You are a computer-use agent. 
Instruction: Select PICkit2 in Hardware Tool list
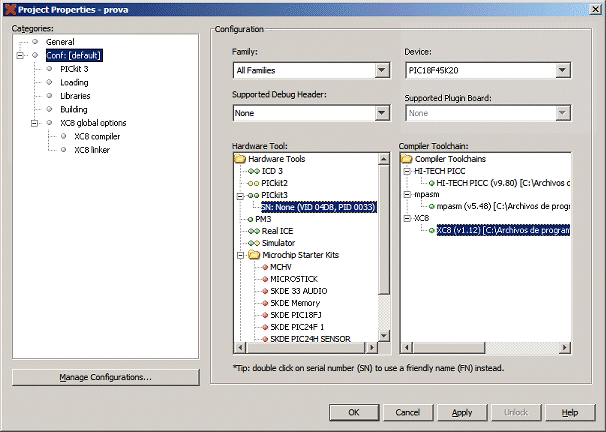(274, 183)
